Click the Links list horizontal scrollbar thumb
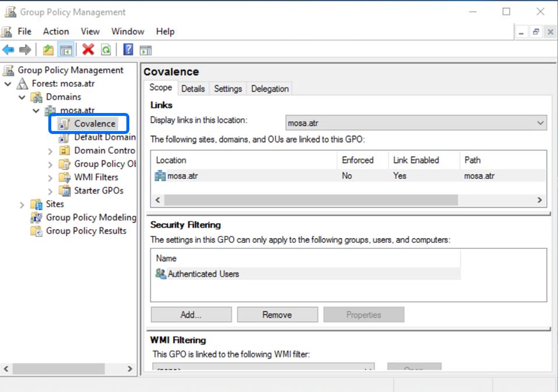 (x=311, y=200)
